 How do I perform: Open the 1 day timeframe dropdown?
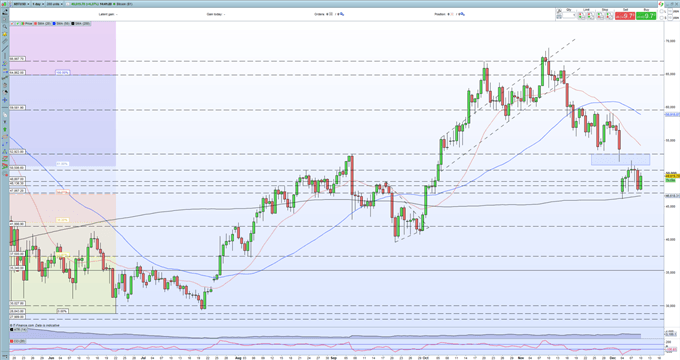pyautogui.click(x=38, y=4)
